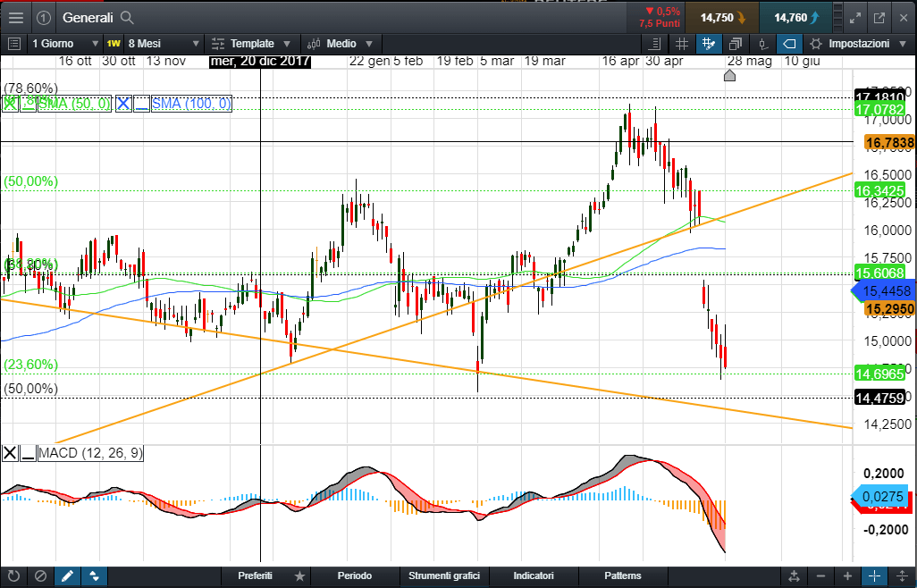Select the 1W quick interval button
917x588 pixels.
[114, 44]
